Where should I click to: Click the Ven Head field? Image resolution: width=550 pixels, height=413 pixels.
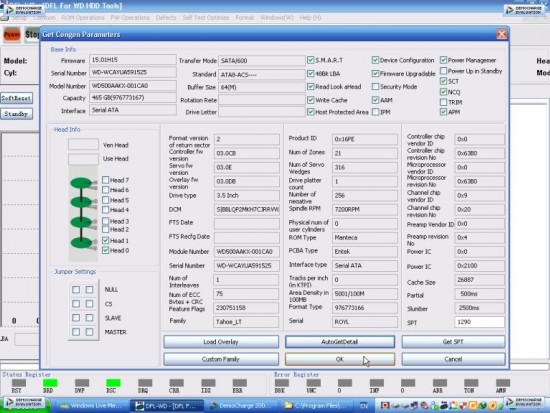(x=83, y=145)
